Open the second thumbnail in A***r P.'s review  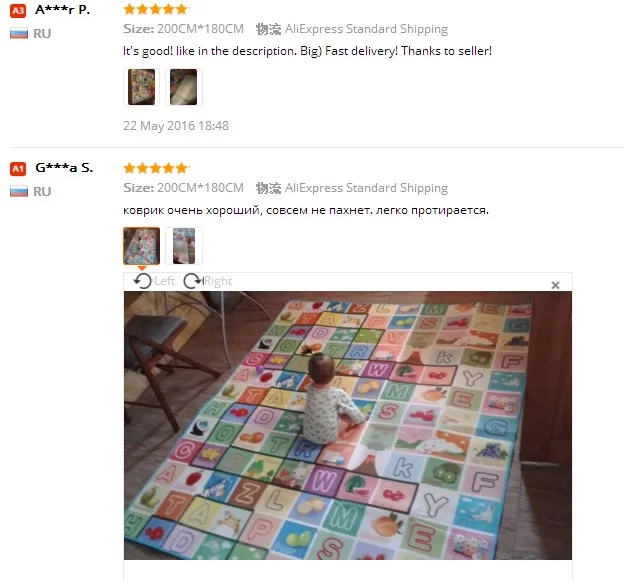click(x=183, y=87)
